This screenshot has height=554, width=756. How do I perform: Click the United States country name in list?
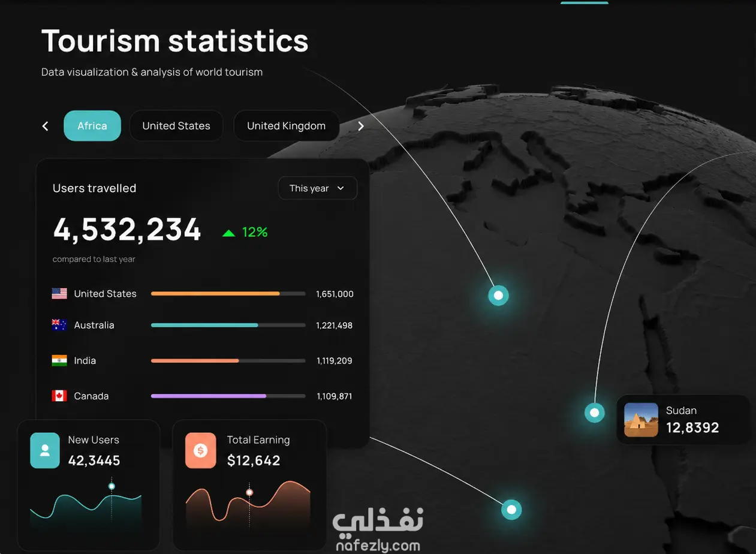click(x=105, y=294)
